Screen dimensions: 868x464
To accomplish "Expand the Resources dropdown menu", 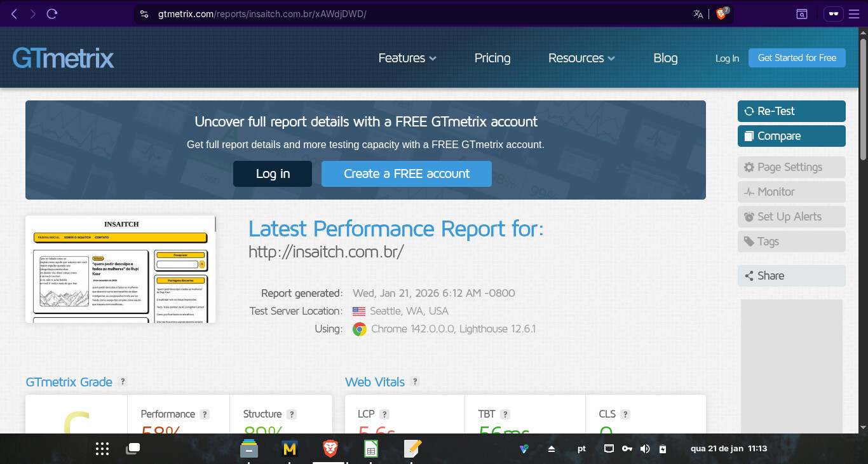I will click(x=581, y=58).
